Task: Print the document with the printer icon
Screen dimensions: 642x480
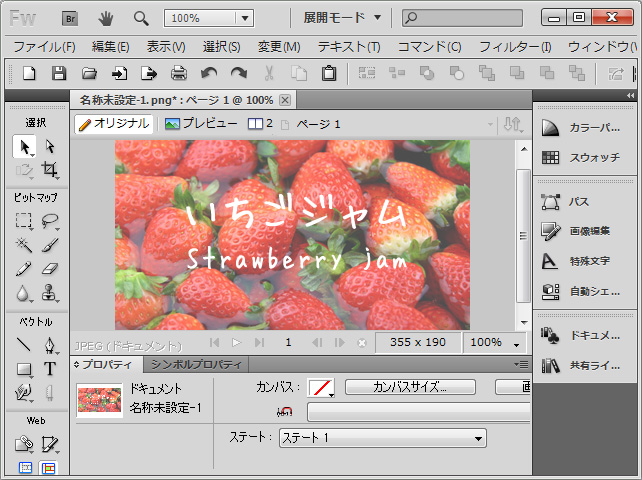Action: [x=179, y=74]
